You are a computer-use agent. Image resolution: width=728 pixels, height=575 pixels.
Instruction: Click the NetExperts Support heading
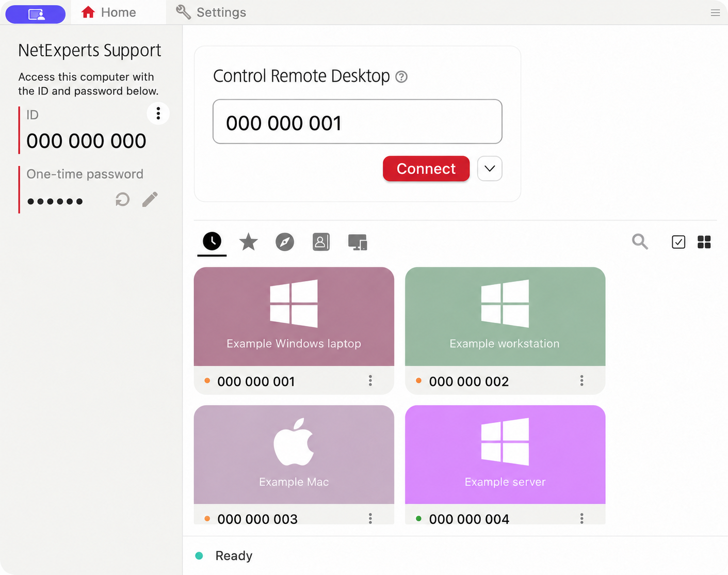[x=90, y=51]
